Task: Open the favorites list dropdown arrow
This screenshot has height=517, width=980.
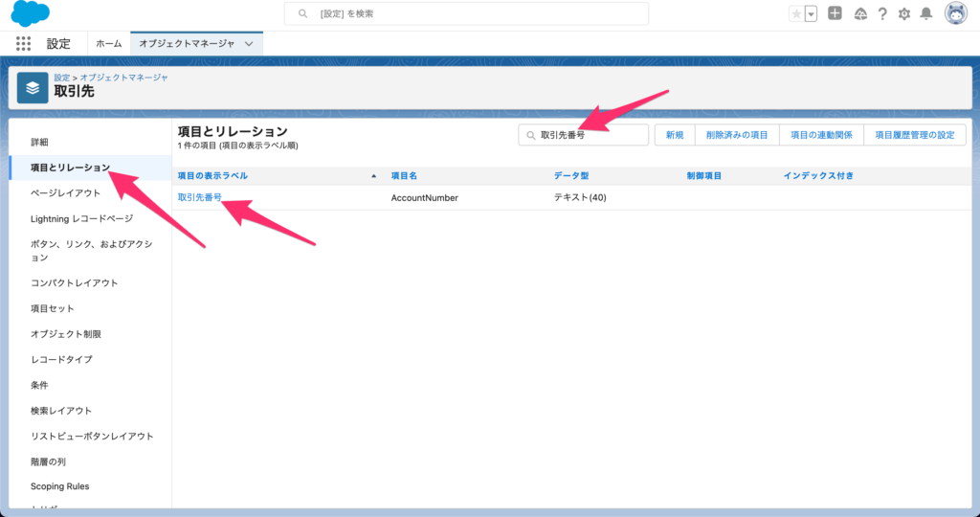Action: coord(812,13)
